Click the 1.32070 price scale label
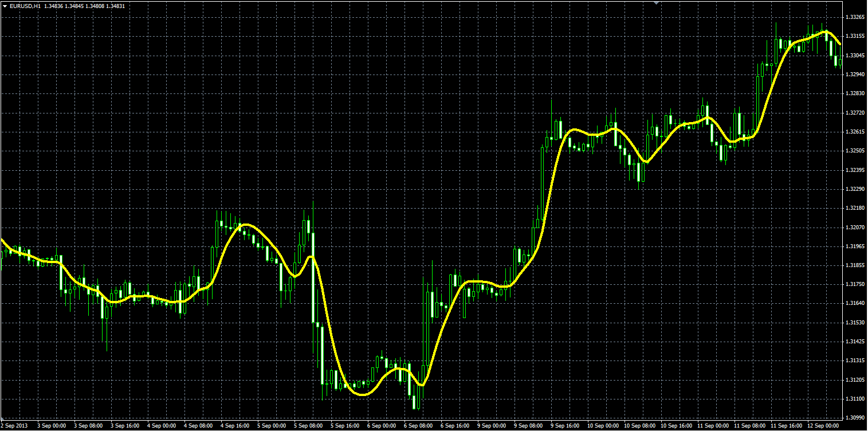Screen dimensions: 868x431 click(x=855, y=227)
